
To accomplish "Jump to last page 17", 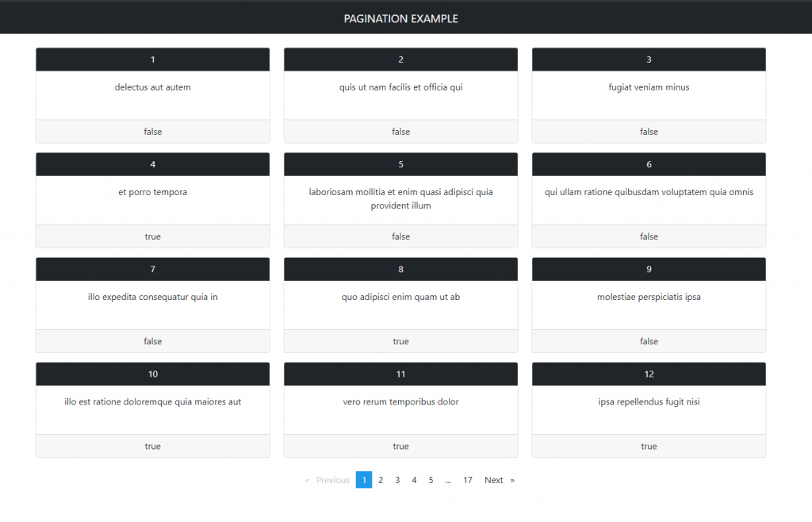I will coord(468,480).
